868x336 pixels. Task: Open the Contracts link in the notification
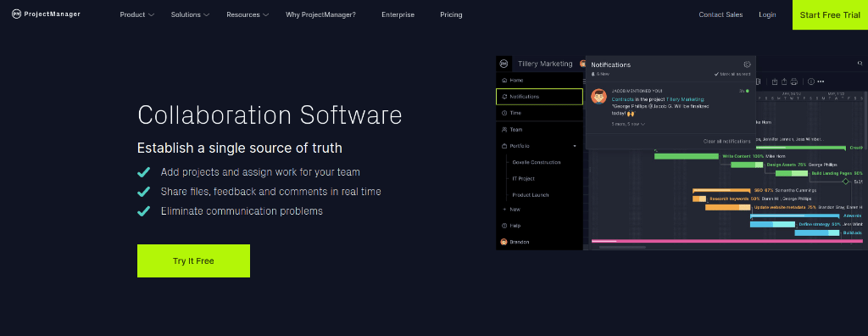(x=622, y=99)
